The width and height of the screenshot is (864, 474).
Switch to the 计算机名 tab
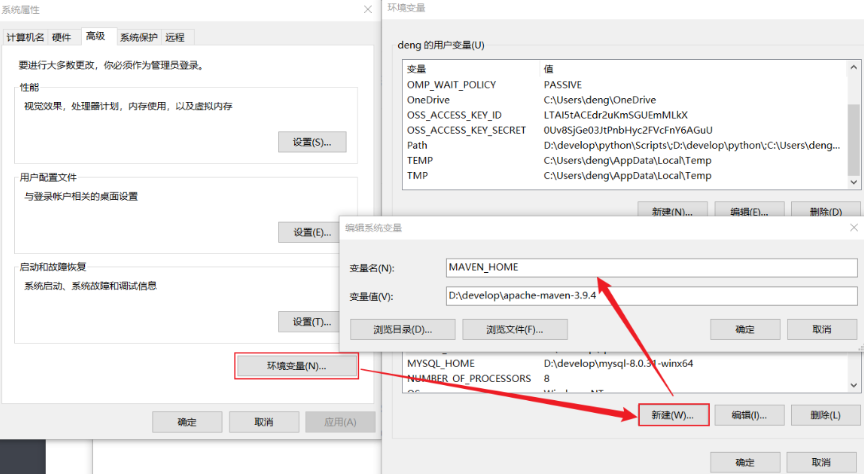(x=25, y=37)
